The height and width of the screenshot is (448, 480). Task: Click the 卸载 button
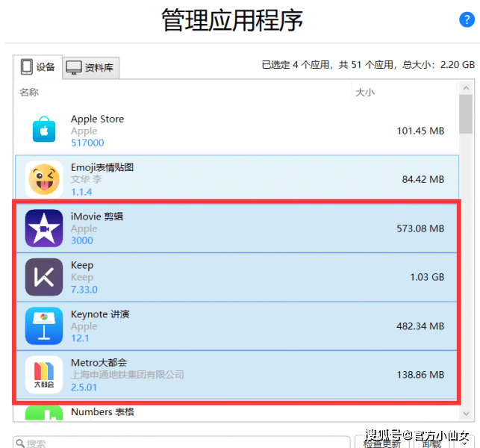432,443
